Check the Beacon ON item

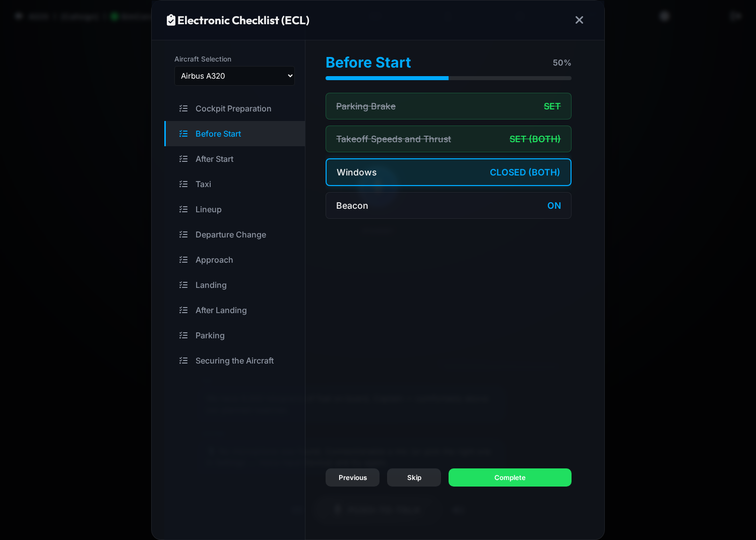[x=449, y=206]
